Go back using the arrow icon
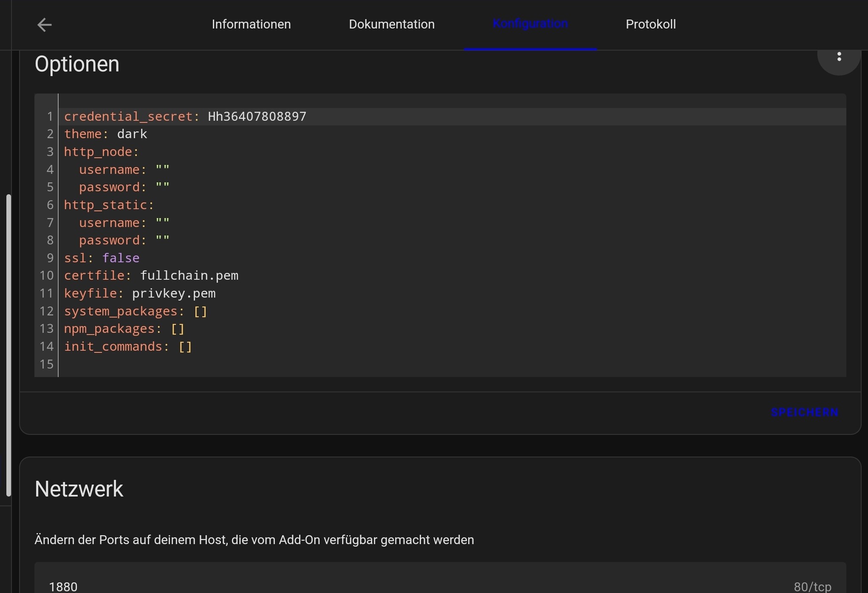Image resolution: width=868 pixels, height=593 pixels. 44,25
